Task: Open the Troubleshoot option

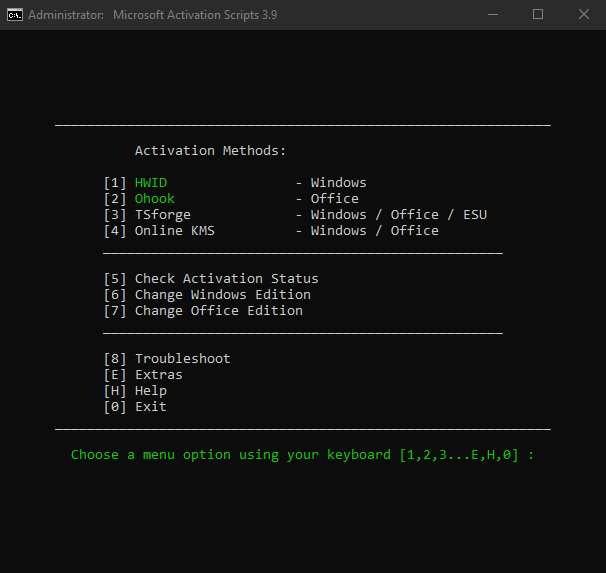Action: click(x=183, y=359)
